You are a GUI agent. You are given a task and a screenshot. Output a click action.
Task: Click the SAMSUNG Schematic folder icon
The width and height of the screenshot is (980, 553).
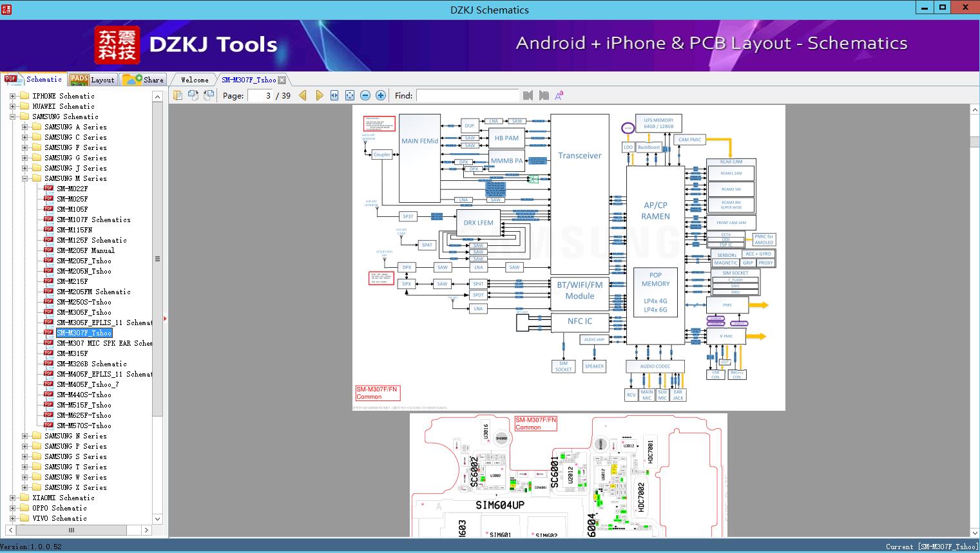(x=24, y=117)
